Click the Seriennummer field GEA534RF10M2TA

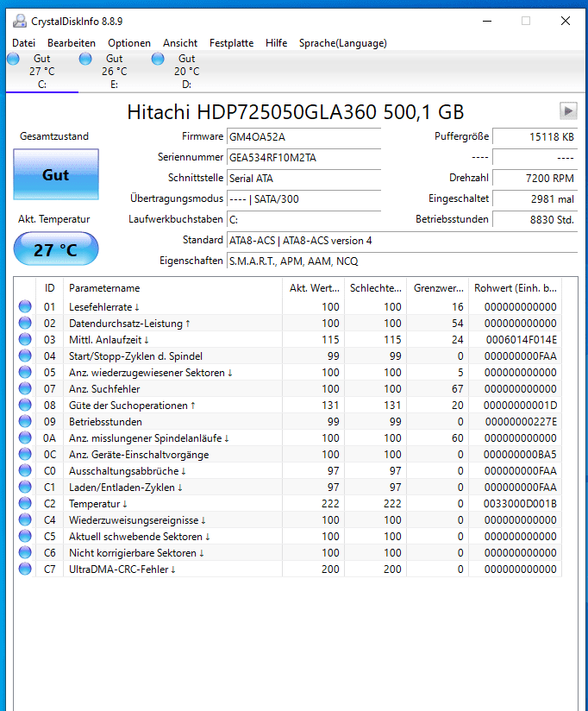(x=303, y=158)
